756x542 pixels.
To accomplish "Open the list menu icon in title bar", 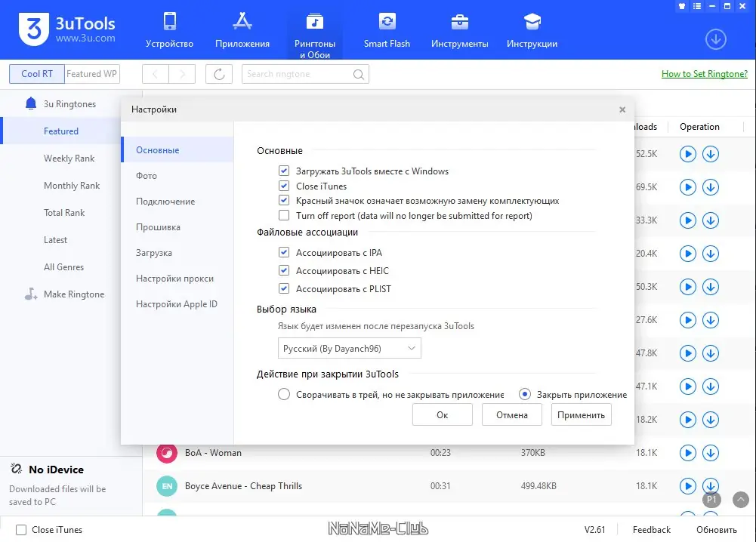I will 696,6.
